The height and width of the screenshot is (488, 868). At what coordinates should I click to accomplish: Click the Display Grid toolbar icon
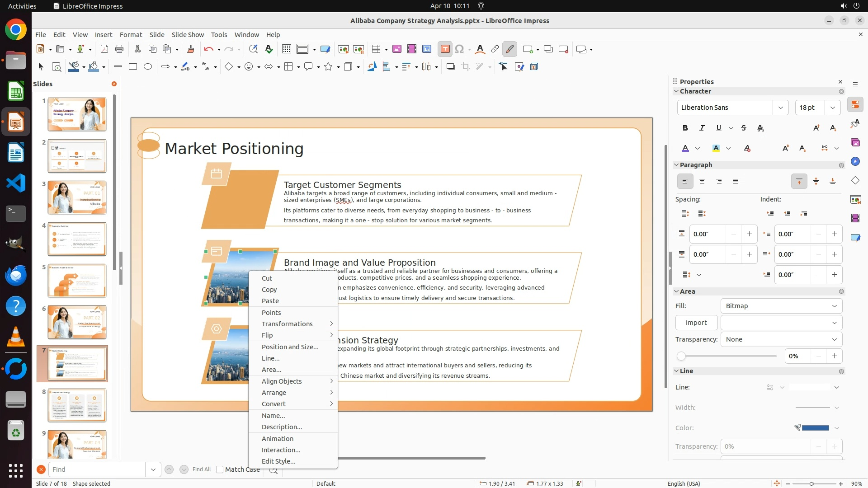[x=286, y=49]
